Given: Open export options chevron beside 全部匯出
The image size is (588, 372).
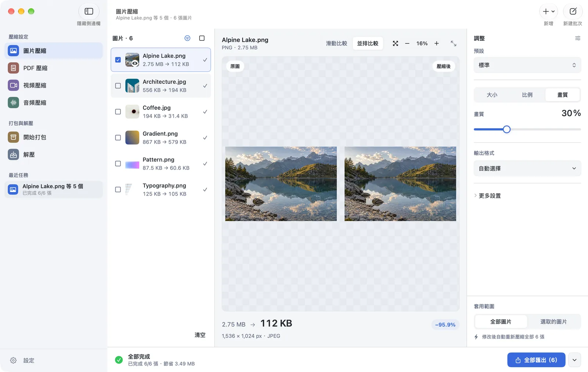Looking at the screenshot, I should pyautogui.click(x=574, y=360).
